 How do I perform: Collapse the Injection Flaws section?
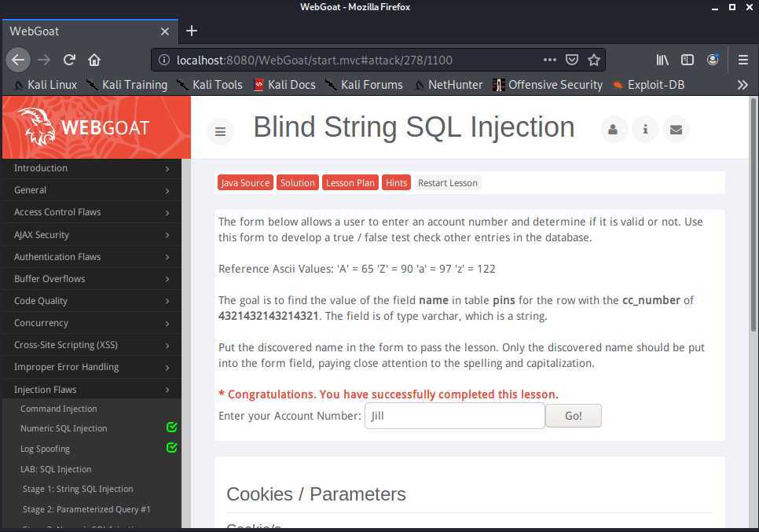pyautogui.click(x=92, y=389)
